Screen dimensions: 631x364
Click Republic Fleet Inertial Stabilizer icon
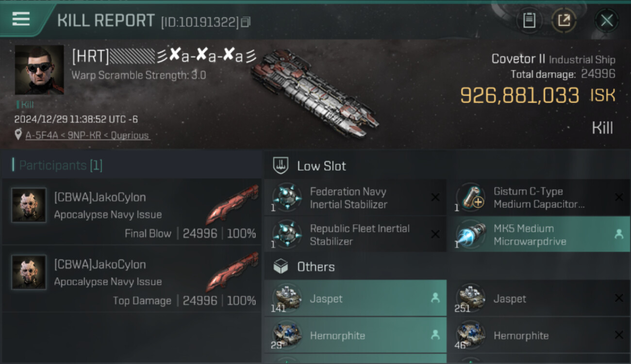click(x=287, y=234)
